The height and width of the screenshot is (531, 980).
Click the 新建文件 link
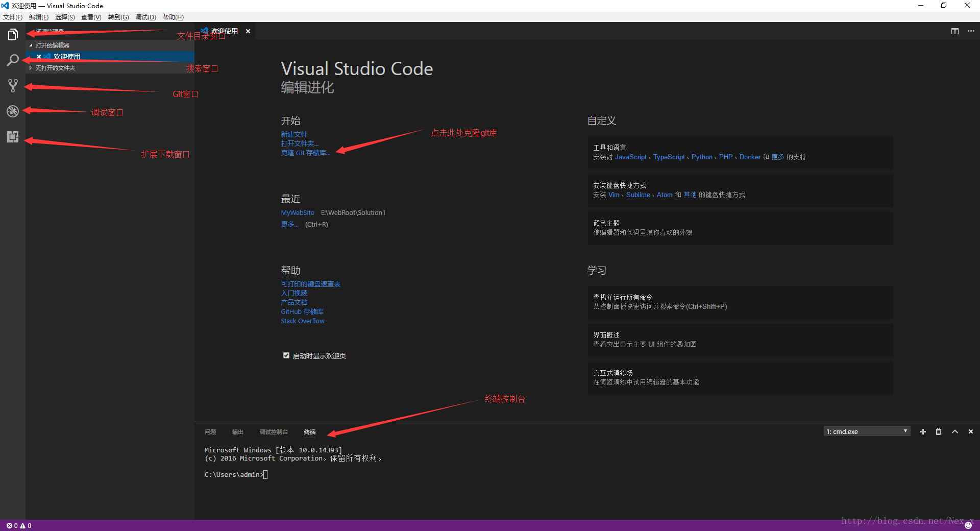(x=294, y=134)
